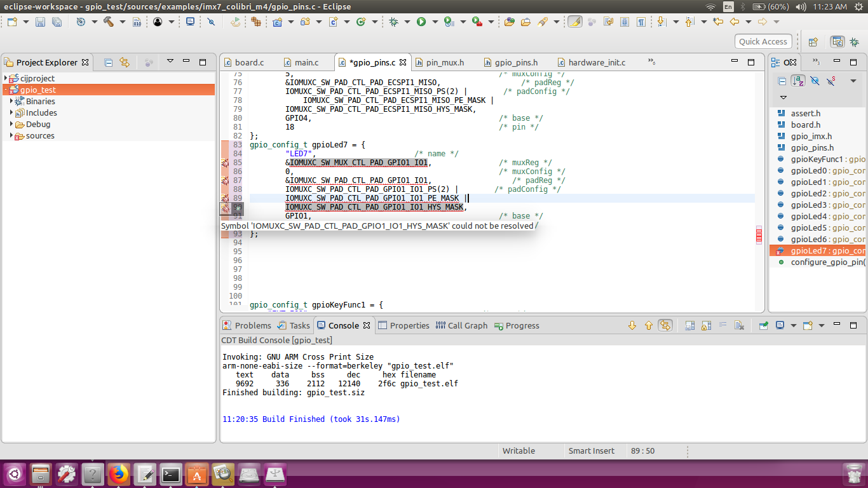Screen dimensions: 868x488
Task: Toggle Show Whitespace Characters
Action: [x=641, y=22]
